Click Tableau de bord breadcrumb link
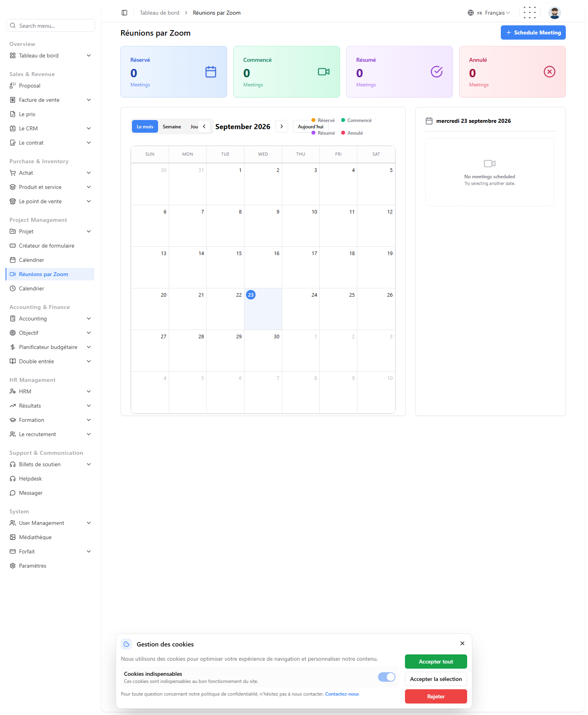The height and width of the screenshot is (715, 588). (160, 13)
